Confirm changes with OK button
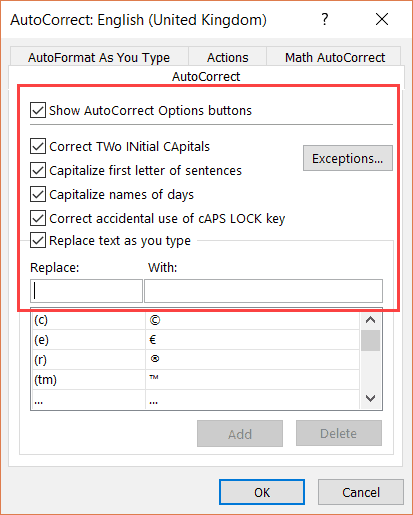413x515 pixels. pos(262,492)
